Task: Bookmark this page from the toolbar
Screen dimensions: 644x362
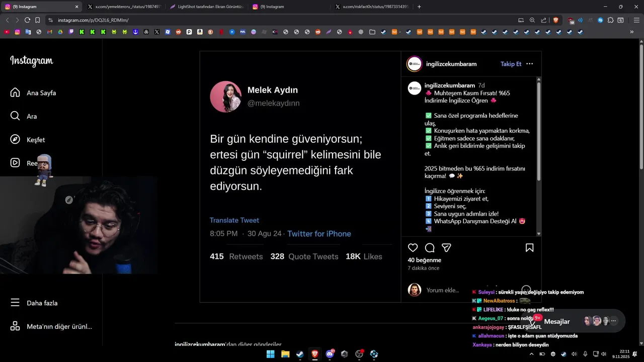Action: 37,20
